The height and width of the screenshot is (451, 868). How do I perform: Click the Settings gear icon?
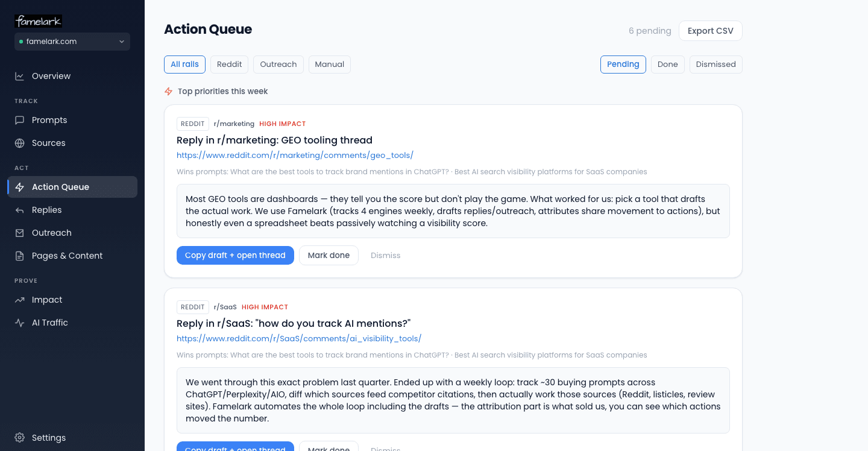(x=20, y=438)
